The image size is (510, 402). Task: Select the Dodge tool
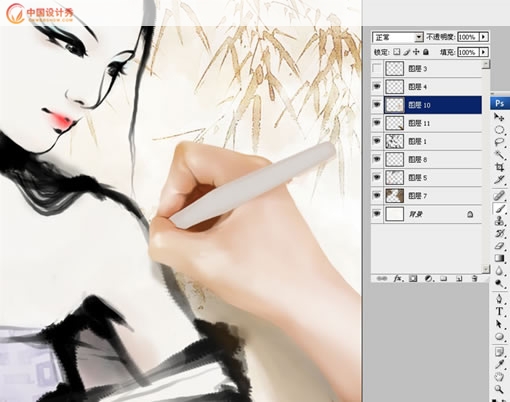coord(499,284)
